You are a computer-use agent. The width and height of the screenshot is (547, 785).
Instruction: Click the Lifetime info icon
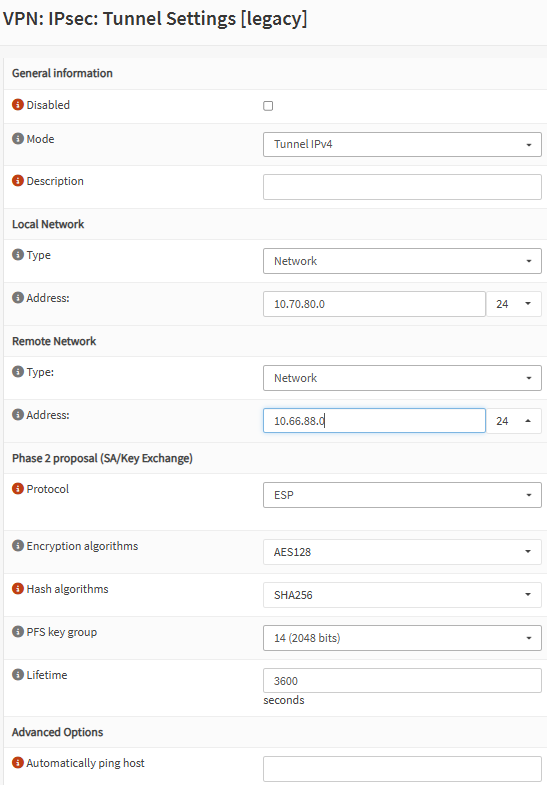point(18,675)
